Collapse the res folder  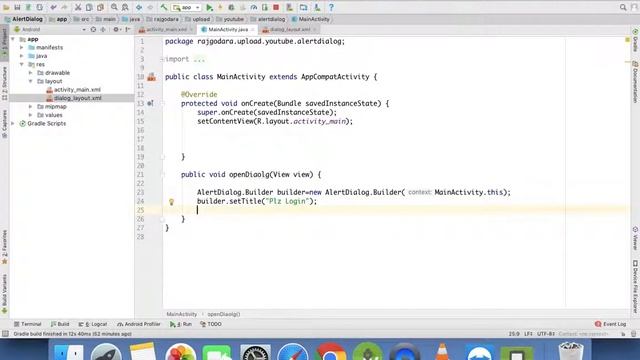click(x=22, y=64)
